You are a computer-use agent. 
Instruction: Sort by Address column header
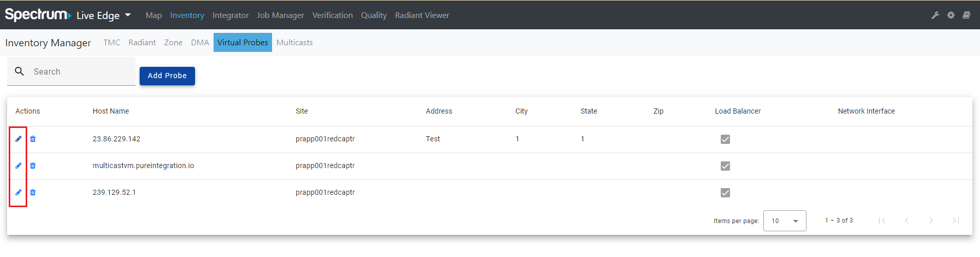coord(439,111)
